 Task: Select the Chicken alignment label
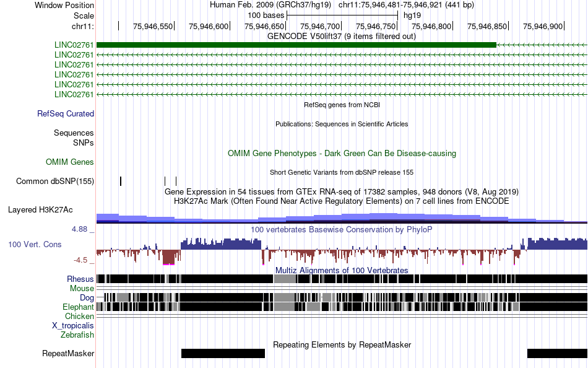pyautogui.click(x=79, y=316)
